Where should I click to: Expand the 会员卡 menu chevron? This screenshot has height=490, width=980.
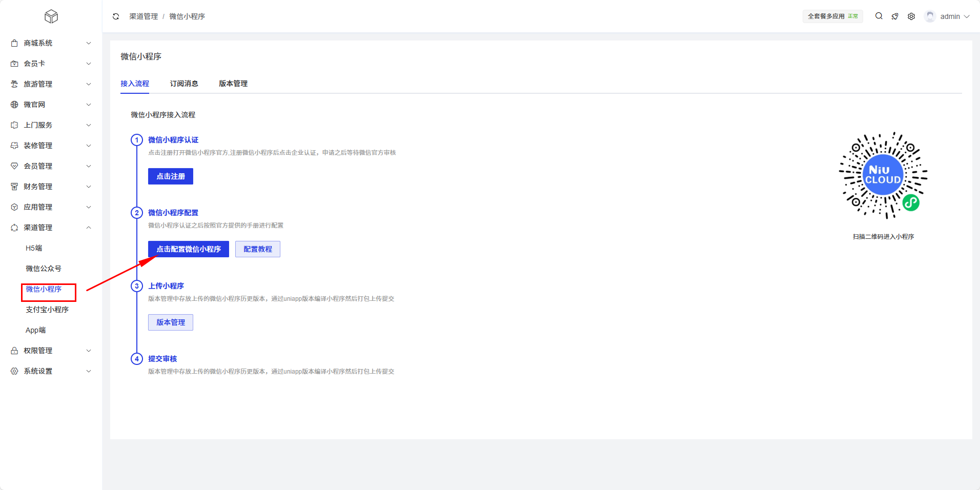coord(89,64)
